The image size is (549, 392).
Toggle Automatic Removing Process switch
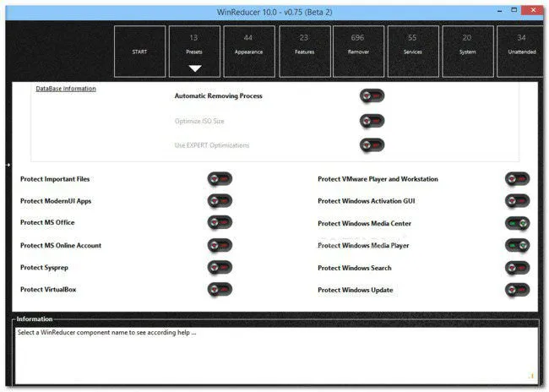tap(372, 96)
